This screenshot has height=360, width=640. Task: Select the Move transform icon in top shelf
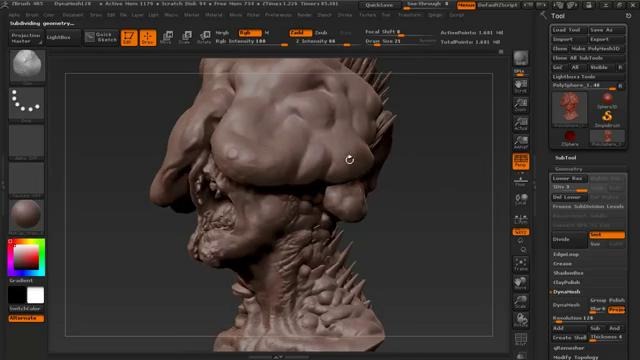[167, 38]
